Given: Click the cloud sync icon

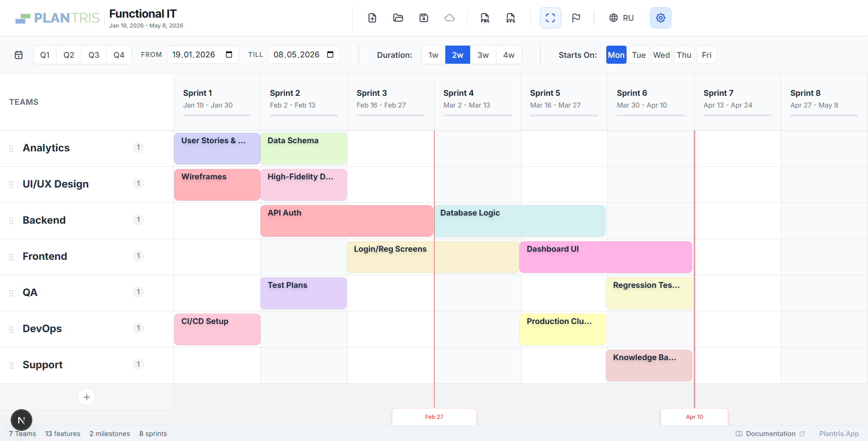Looking at the screenshot, I should point(449,18).
